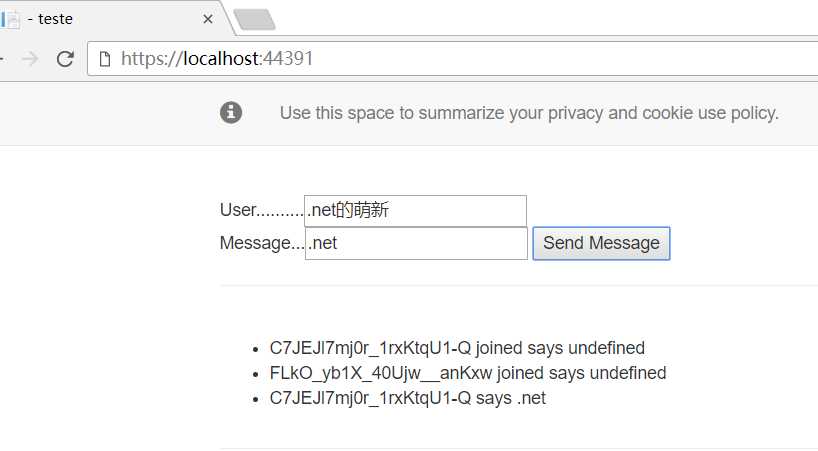
Task: Reload the page with the refresh icon
Action: (65, 59)
